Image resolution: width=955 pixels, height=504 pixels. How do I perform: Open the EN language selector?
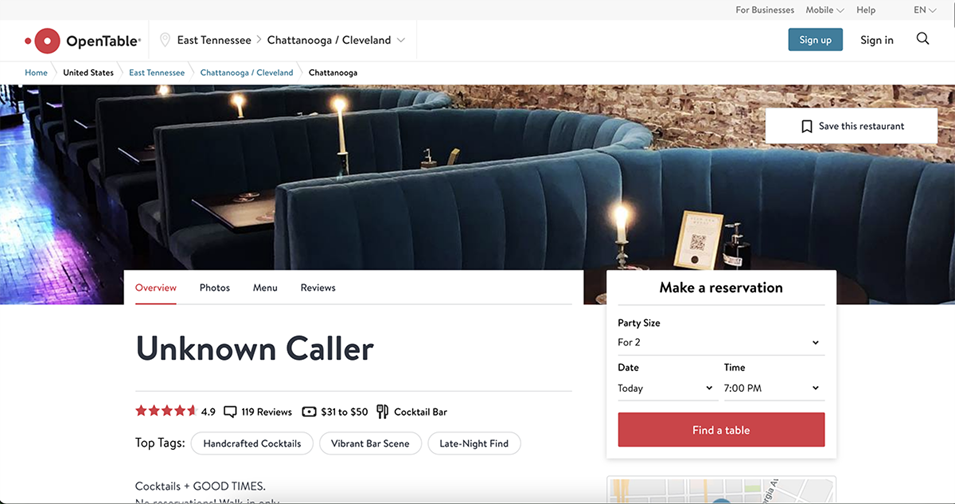click(925, 10)
